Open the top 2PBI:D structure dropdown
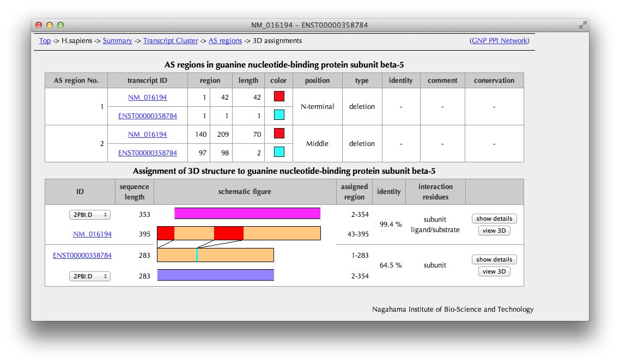 pos(90,215)
